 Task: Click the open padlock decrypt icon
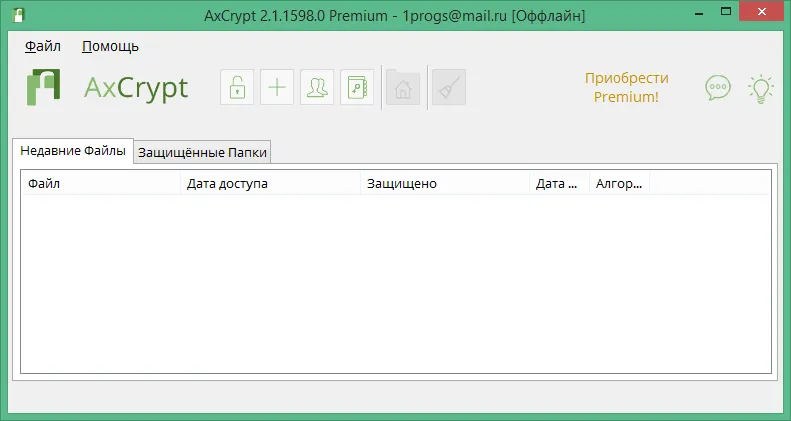point(237,87)
